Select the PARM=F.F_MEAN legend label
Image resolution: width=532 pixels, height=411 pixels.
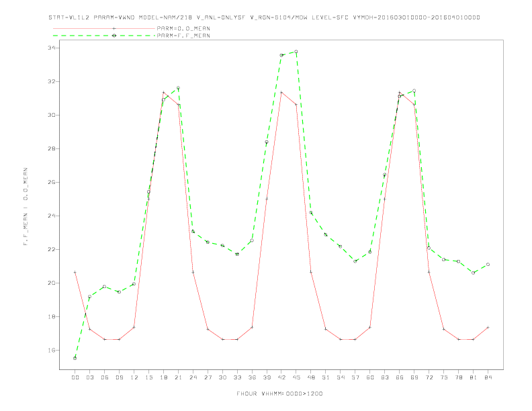tap(183, 36)
